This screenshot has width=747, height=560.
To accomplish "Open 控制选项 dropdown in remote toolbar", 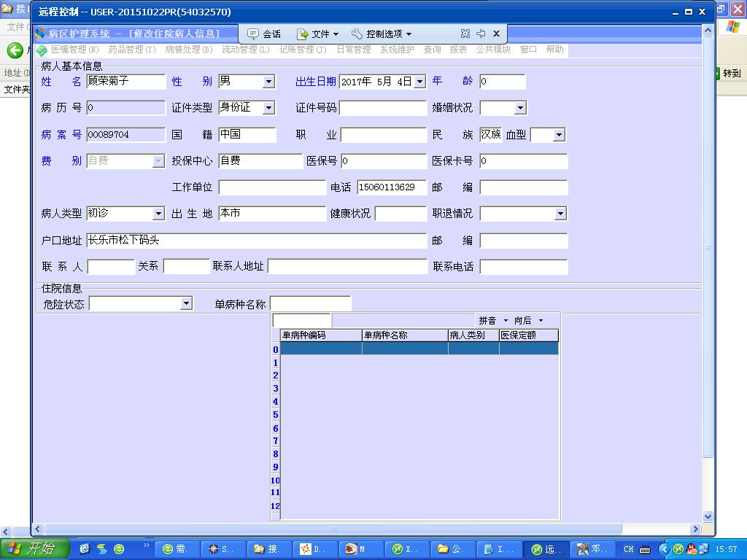I will click(382, 34).
